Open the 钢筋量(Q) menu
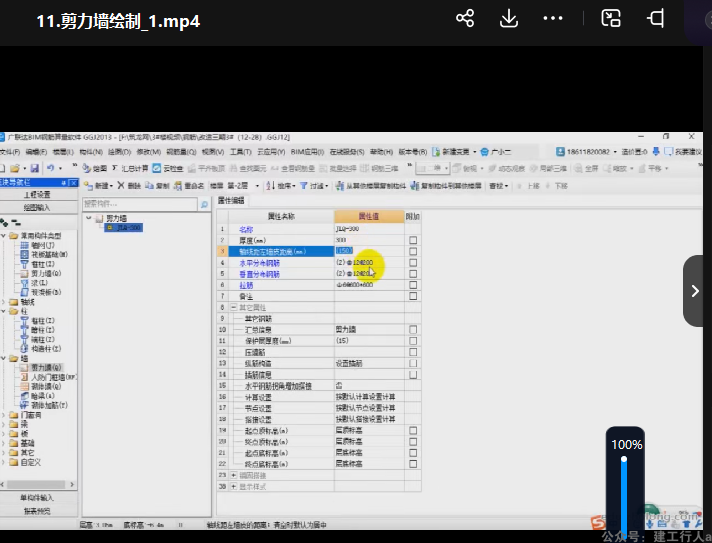 tap(181, 152)
